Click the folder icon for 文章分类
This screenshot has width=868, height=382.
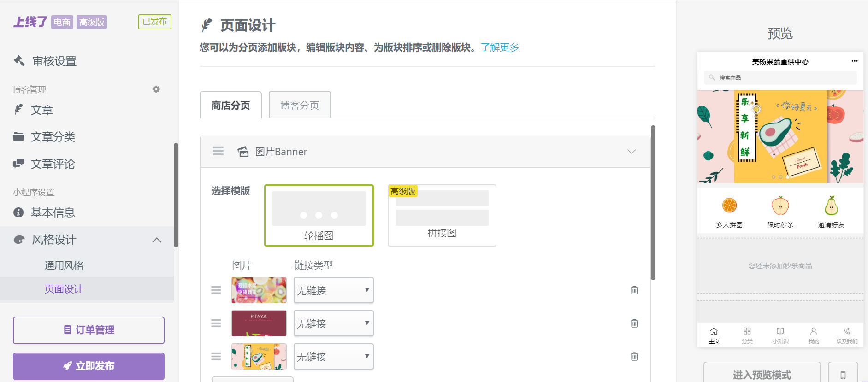18,137
